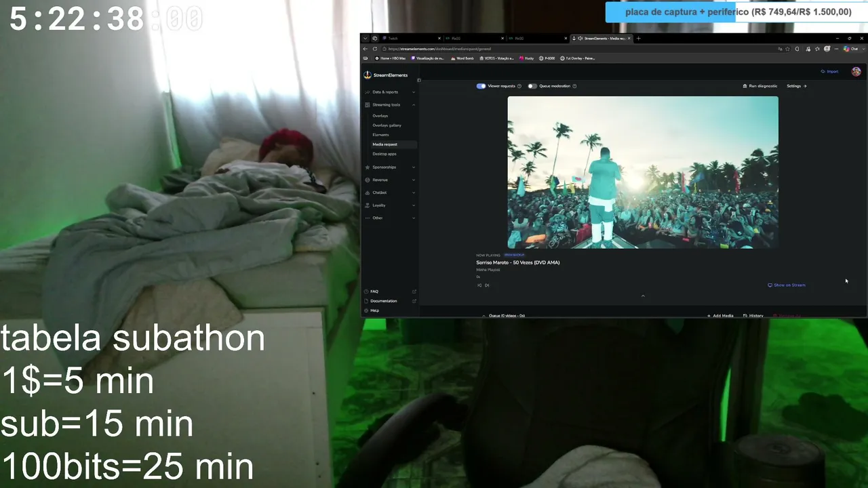Click the song title Sorriso Maroto - 50 Vezes

click(518, 262)
